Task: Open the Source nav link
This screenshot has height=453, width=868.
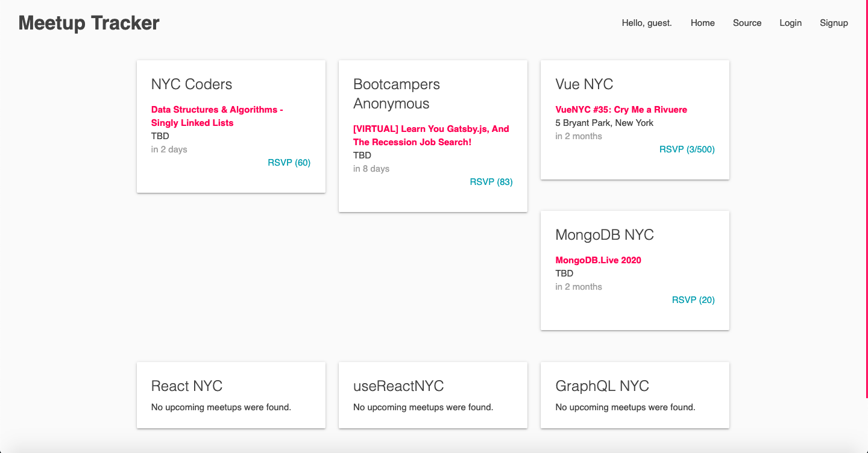Action: (x=747, y=23)
